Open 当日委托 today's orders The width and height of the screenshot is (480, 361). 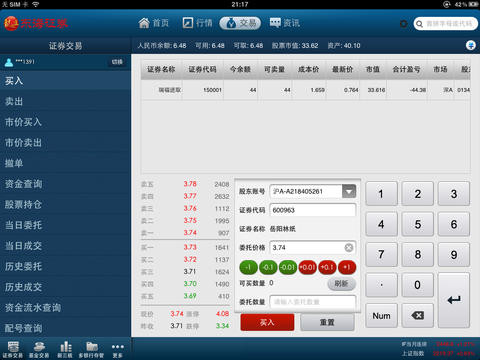click(x=65, y=225)
